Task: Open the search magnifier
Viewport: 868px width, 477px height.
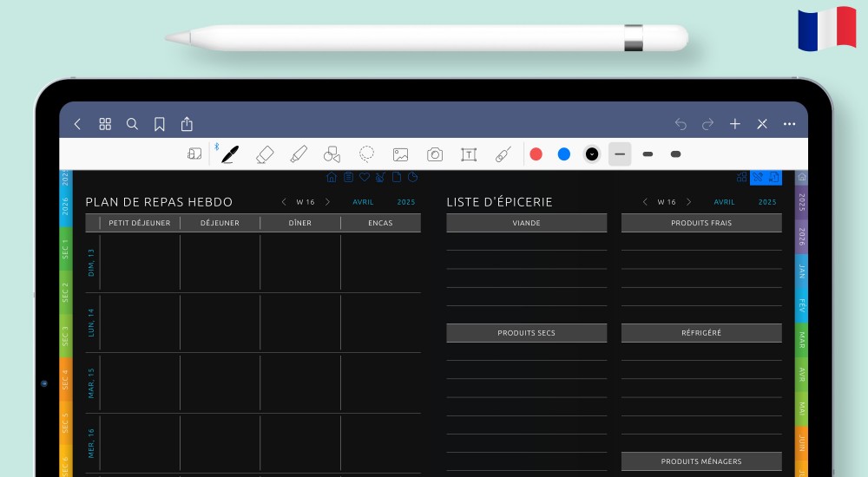Action: [132, 124]
